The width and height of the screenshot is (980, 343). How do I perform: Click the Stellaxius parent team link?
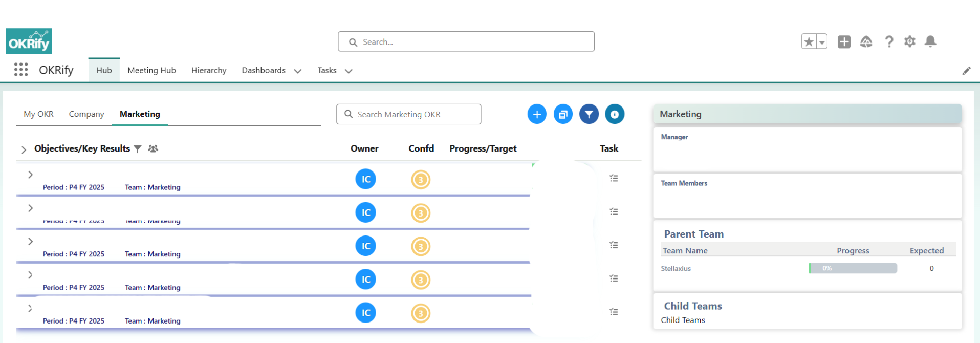click(x=676, y=268)
